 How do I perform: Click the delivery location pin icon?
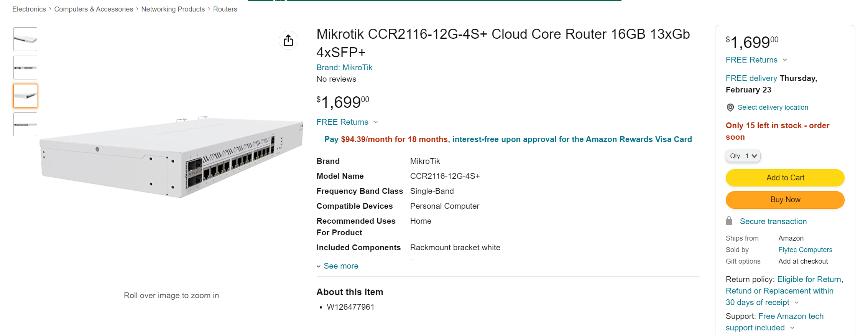(x=730, y=107)
